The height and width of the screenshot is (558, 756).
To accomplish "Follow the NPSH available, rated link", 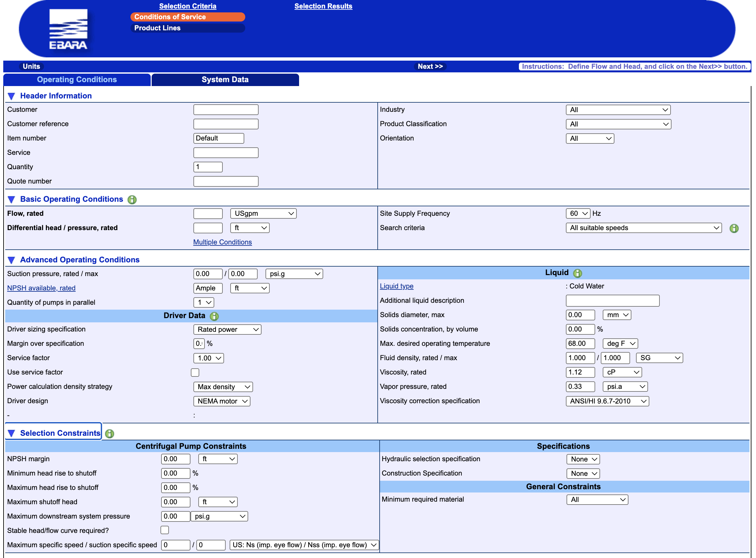I will 41,288.
